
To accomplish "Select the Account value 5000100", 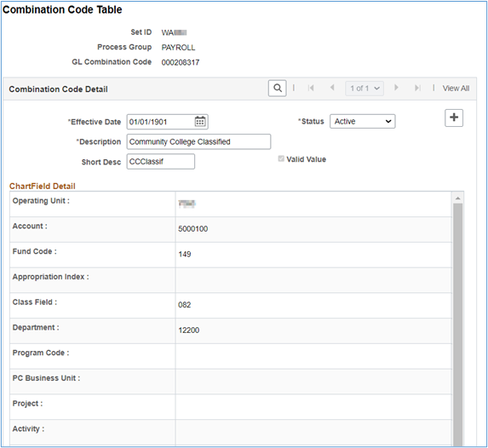I will (193, 229).
